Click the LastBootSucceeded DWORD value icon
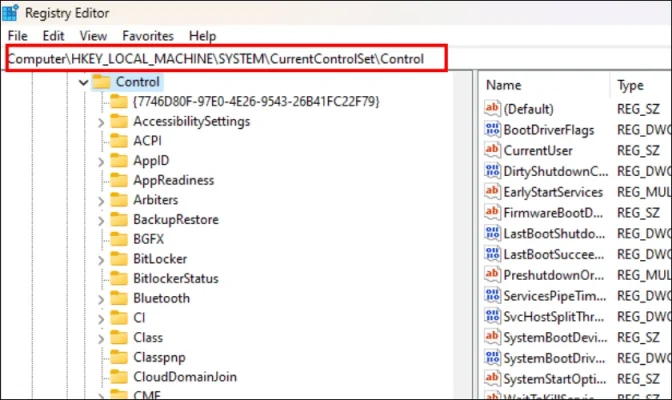The image size is (672, 400). coord(491,253)
